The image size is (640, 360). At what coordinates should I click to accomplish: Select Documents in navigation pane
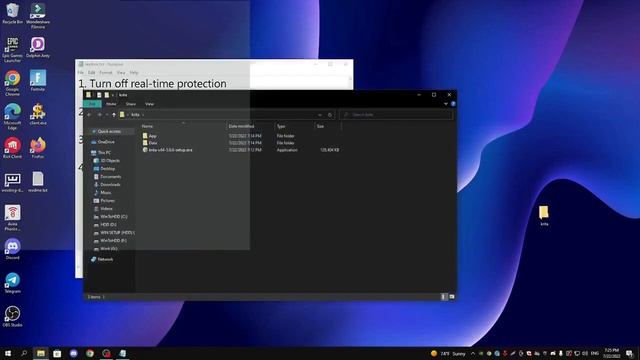click(x=110, y=177)
